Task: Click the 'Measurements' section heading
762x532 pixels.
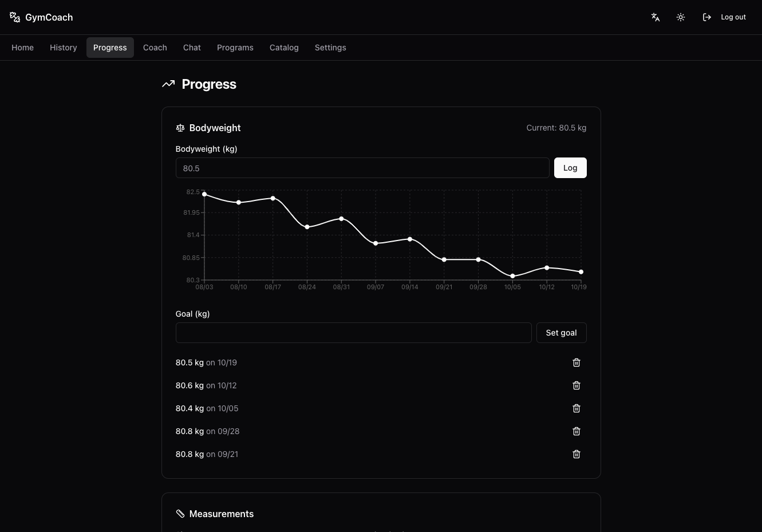Action: (x=222, y=514)
